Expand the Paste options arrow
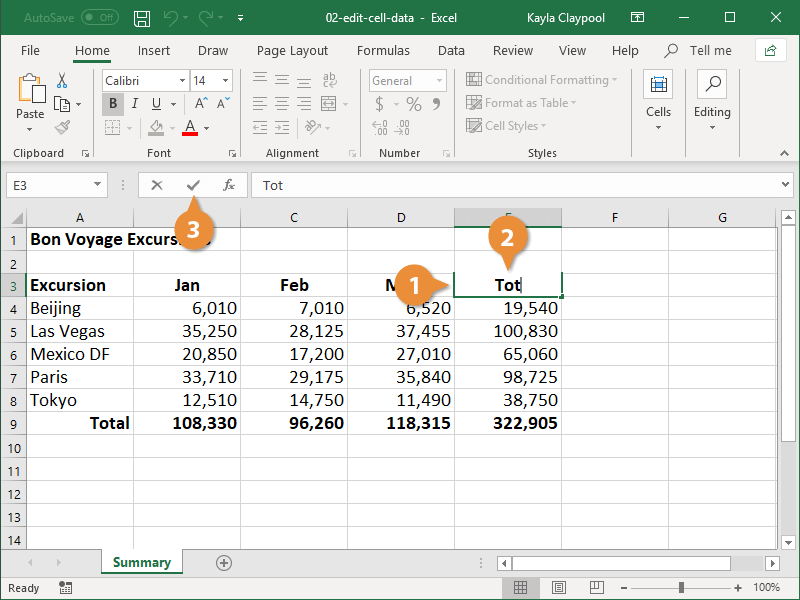The width and height of the screenshot is (800, 600). coord(30,130)
